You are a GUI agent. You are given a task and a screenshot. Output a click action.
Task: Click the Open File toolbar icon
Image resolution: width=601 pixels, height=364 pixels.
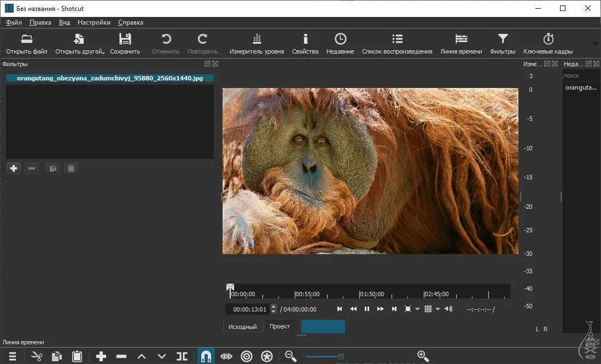26,39
